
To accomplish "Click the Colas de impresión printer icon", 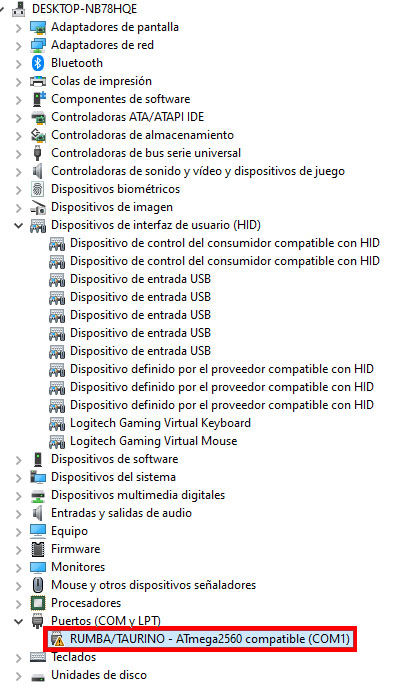I will (38, 81).
